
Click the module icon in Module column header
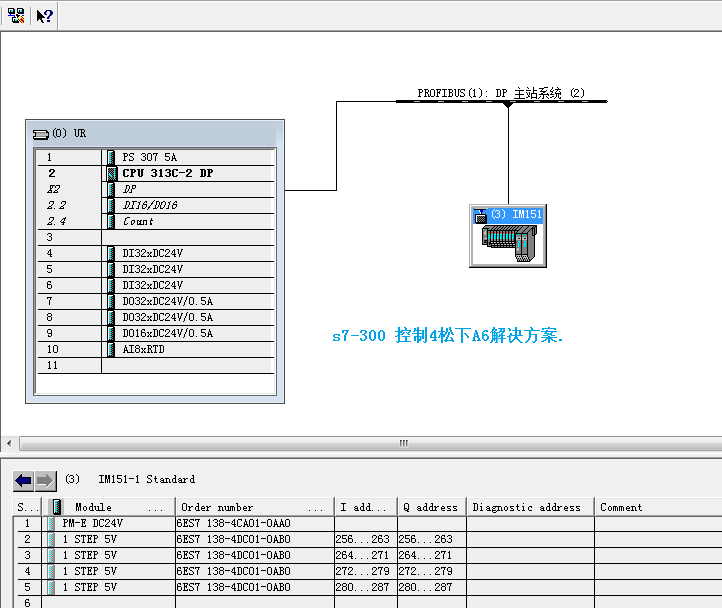coord(57,507)
